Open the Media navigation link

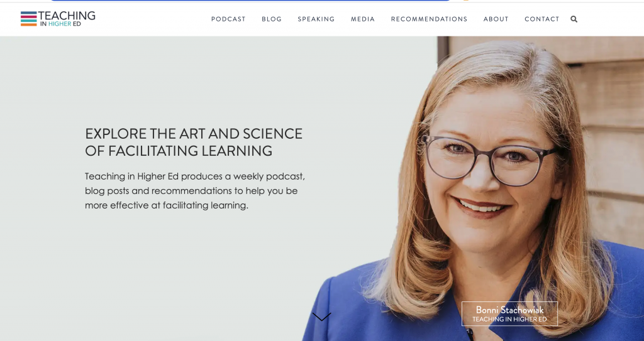pyautogui.click(x=363, y=19)
